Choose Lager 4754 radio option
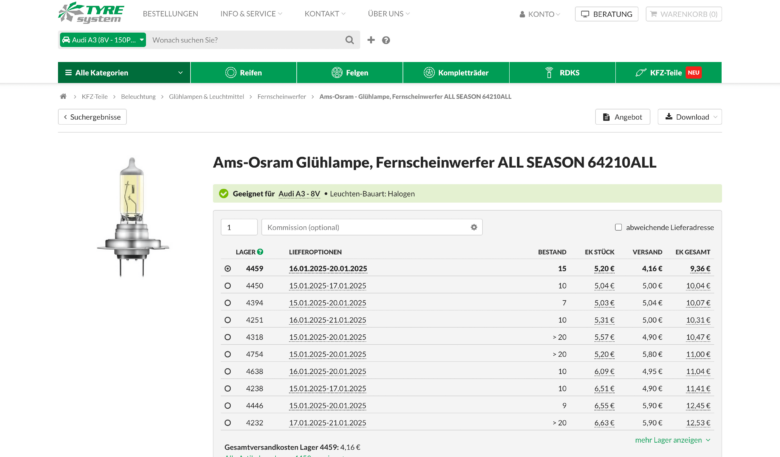780x457 pixels. 228,354
